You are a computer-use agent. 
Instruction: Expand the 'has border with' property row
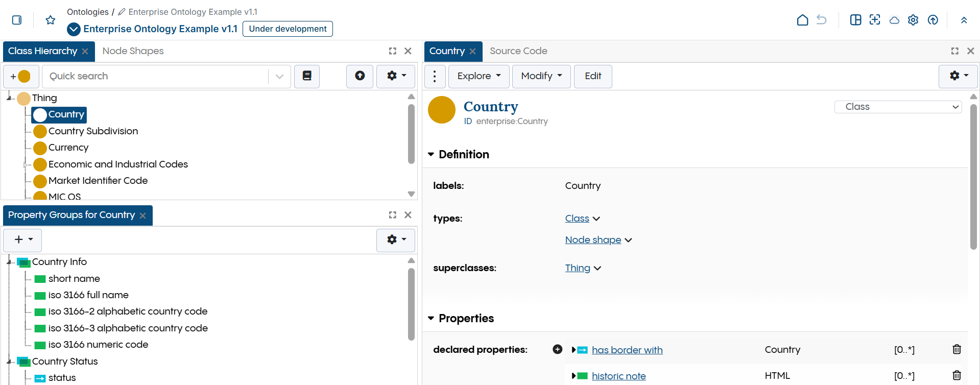(573, 350)
